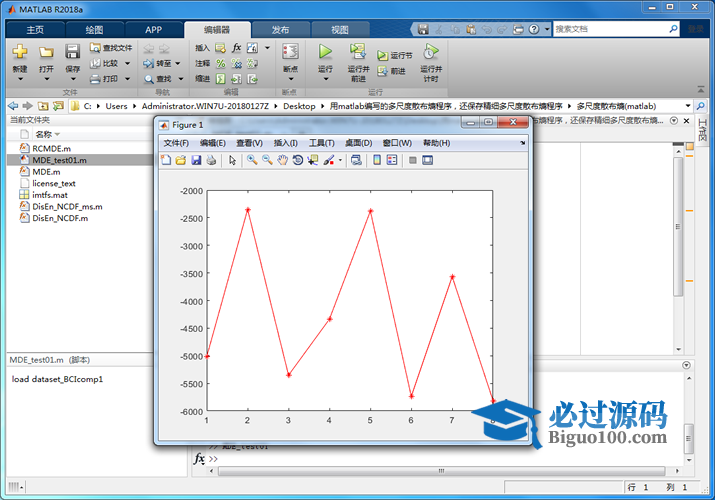The height and width of the screenshot is (500, 715).
Task: Expand the address bar path dropdown
Action: click(x=688, y=106)
